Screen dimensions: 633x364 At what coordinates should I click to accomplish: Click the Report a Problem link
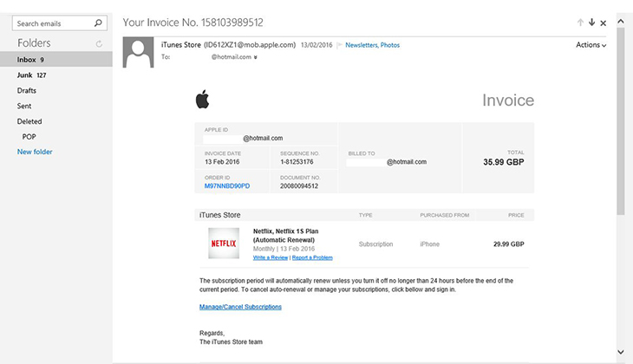(312, 257)
